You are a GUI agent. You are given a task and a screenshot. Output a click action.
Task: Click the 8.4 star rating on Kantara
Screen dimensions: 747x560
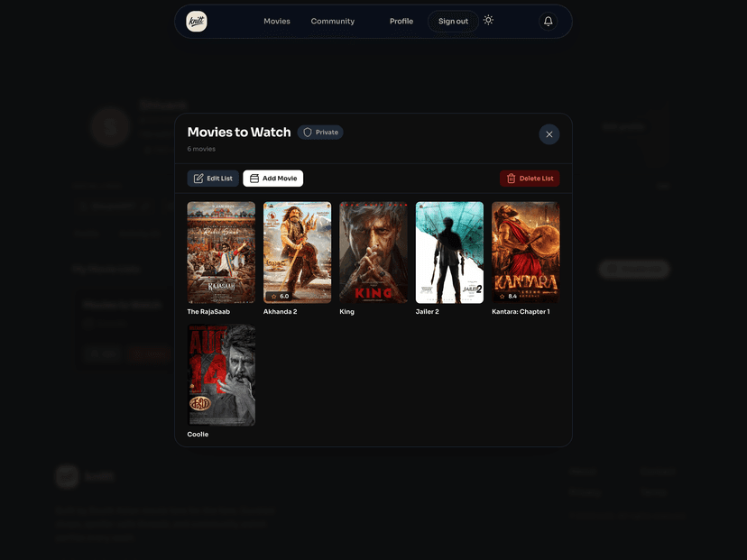point(508,296)
